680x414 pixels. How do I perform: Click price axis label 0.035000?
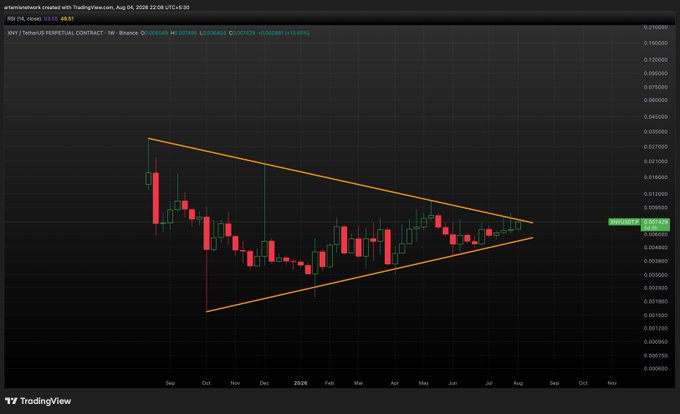click(656, 132)
